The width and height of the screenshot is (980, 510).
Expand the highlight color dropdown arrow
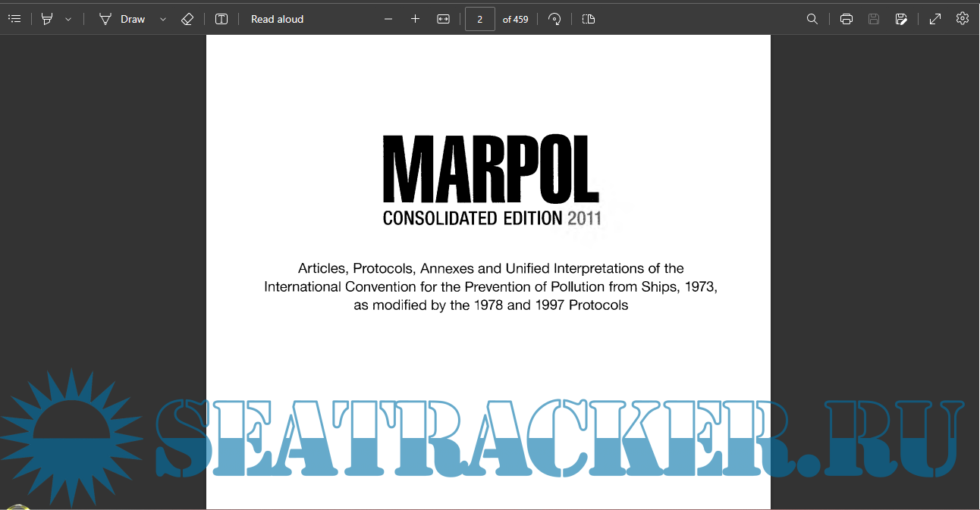(x=68, y=19)
